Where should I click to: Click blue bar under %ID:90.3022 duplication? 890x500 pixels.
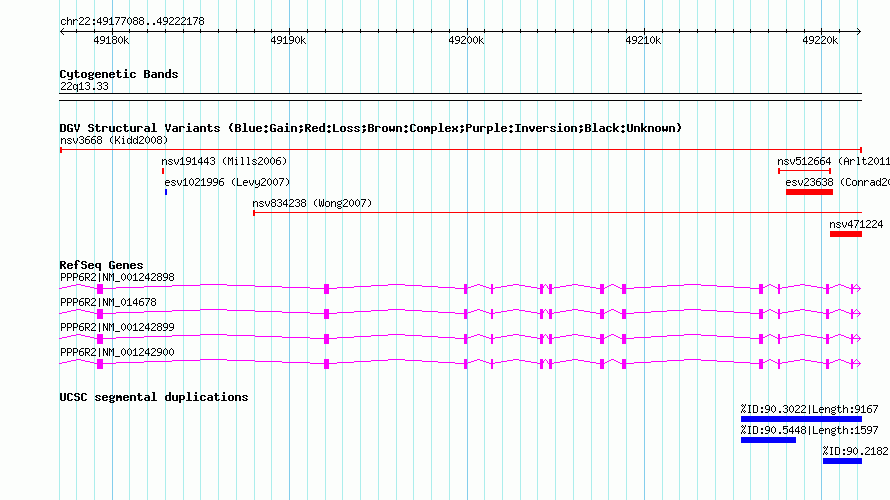click(801, 419)
